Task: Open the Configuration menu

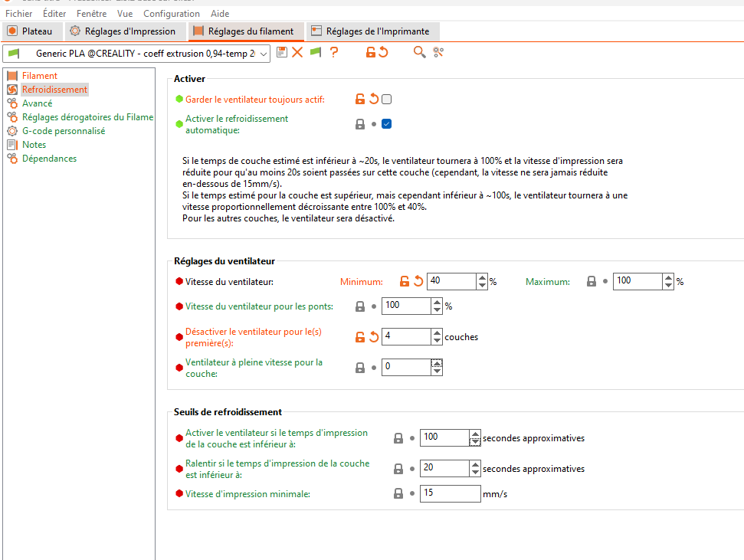Action: 172,14
